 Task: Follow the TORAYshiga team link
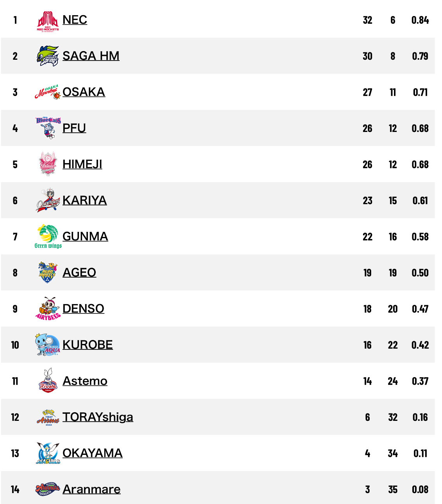click(x=98, y=417)
